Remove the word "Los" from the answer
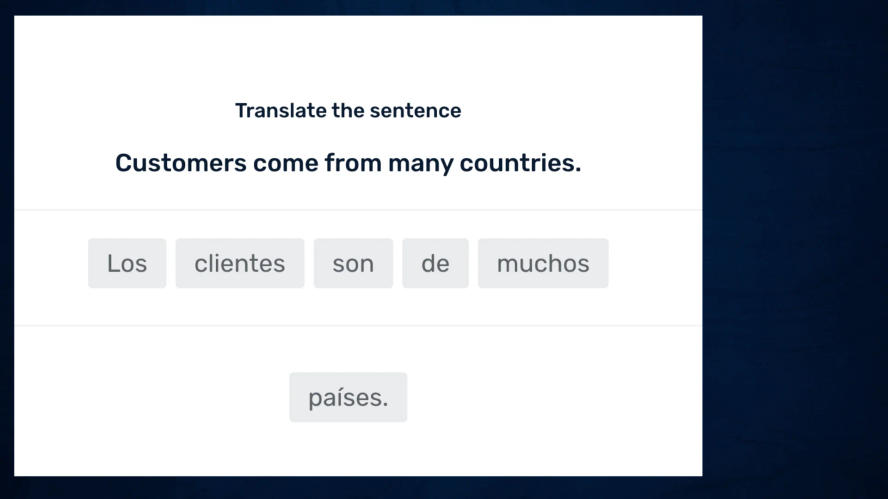888x499 pixels. tap(127, 263)
